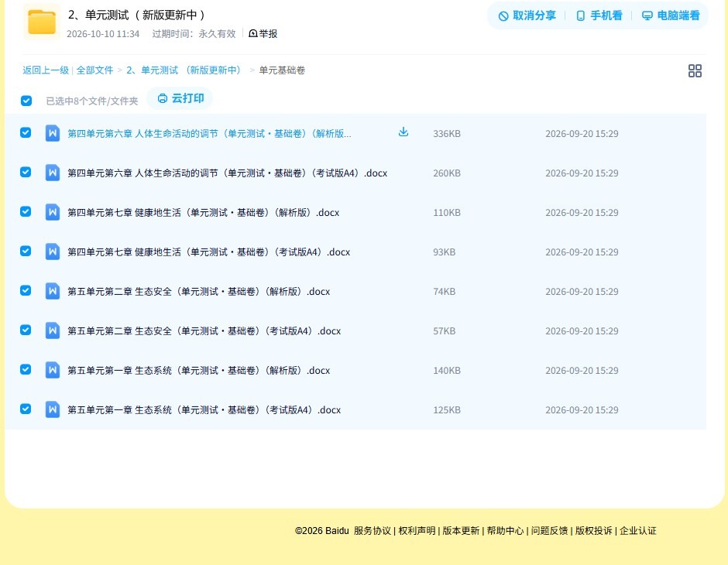
Task: Click Word icon of 健康地生活 解析版 file
Action: 53,212
